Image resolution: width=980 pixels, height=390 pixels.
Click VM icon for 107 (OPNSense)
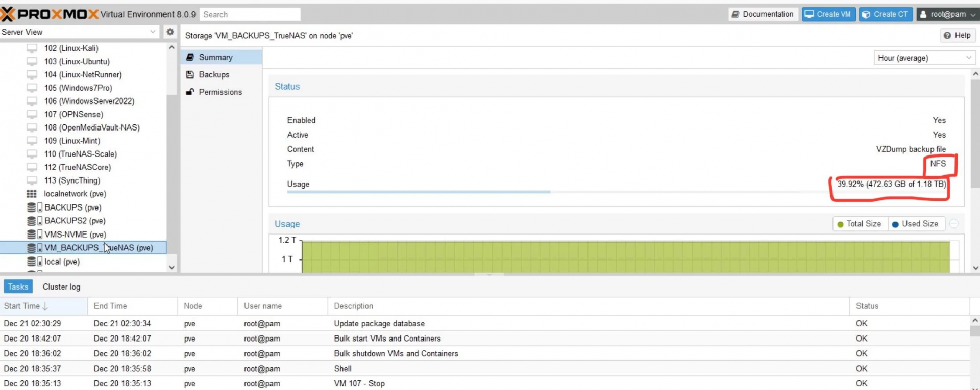32,115
